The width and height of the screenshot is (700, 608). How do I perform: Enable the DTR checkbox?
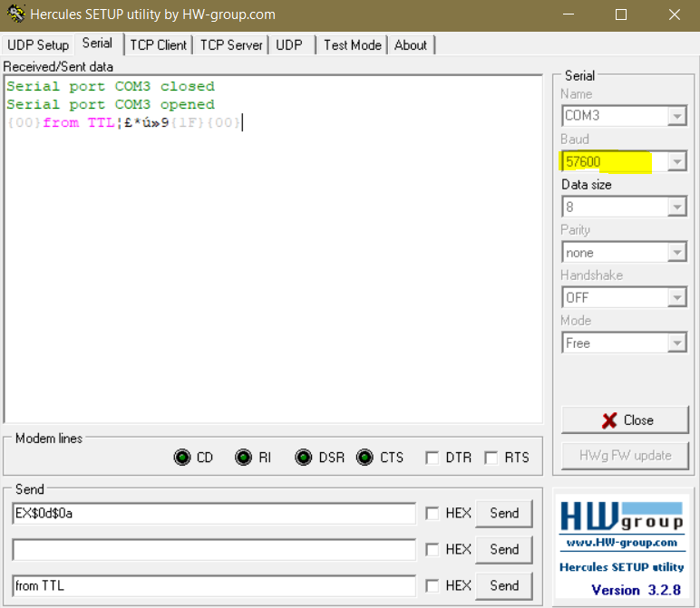pyautogui.click(x=432, y=458)
